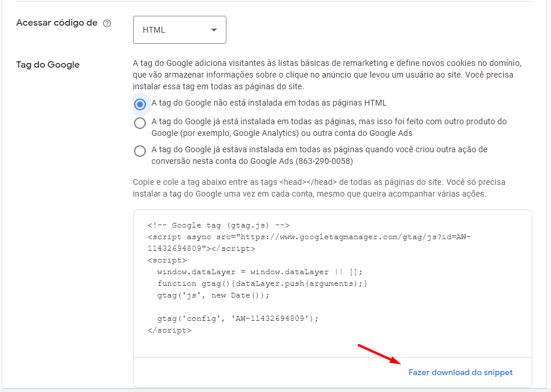Viewport: 551px width, 392px height.
Task: Click Fazer download do snippet link
Action: click(460, 372)
